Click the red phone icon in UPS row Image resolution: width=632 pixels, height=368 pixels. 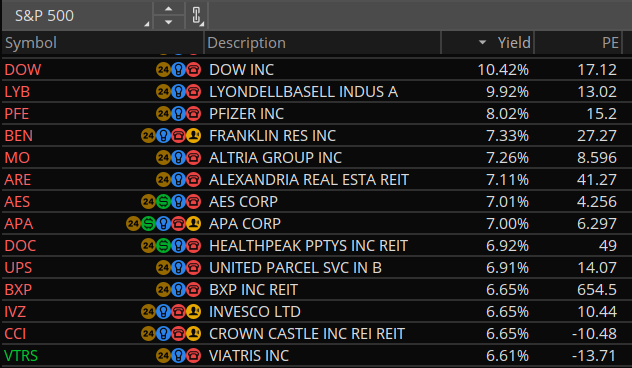coord(193,268)
